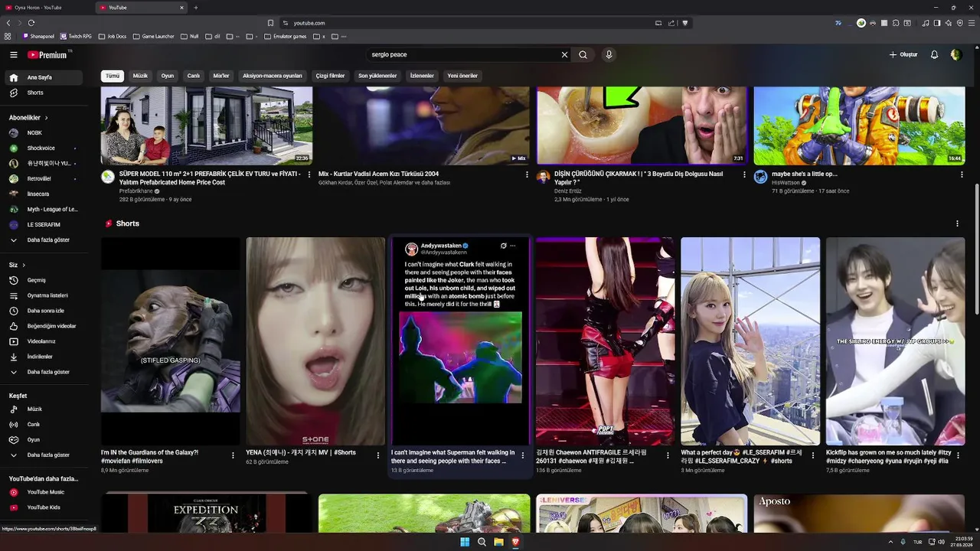Open menu for SÜPER MODEL prefabrik video
The image size is (980, 551).
coord(309,174)
